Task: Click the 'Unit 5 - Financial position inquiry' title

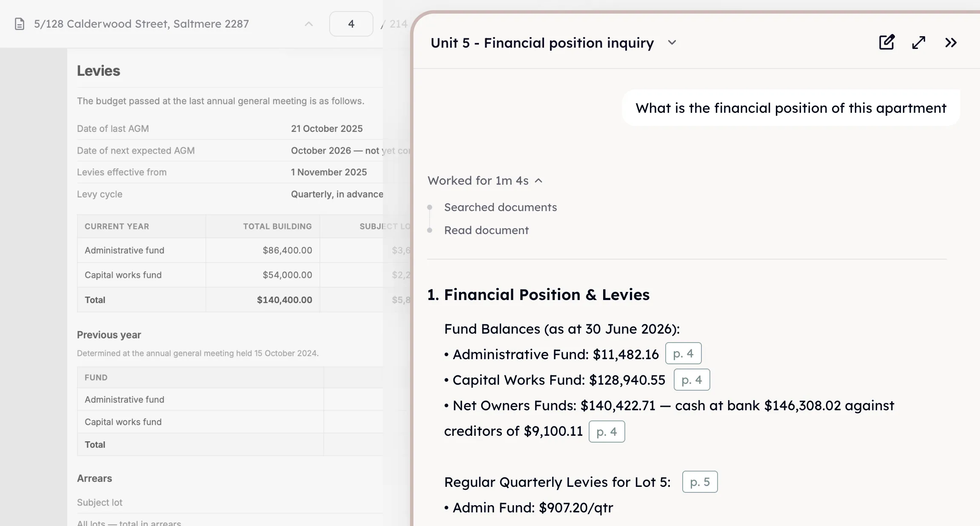Action: (x=542, y=43)
